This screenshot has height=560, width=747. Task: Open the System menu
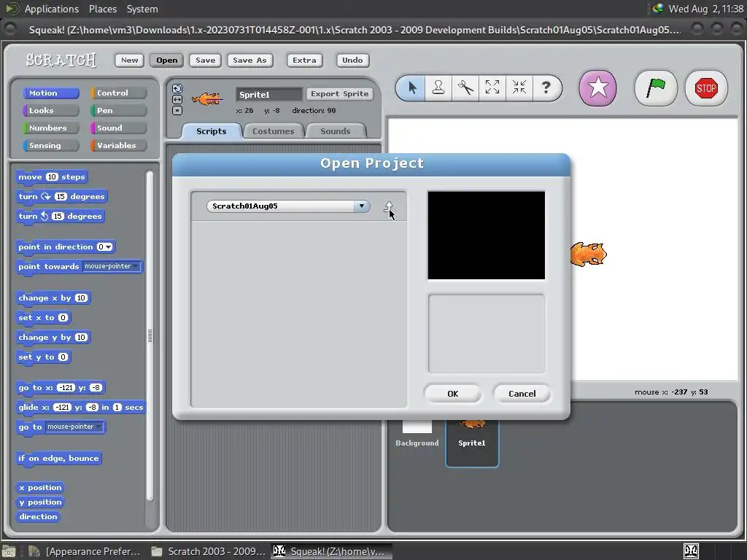[142, 9]
